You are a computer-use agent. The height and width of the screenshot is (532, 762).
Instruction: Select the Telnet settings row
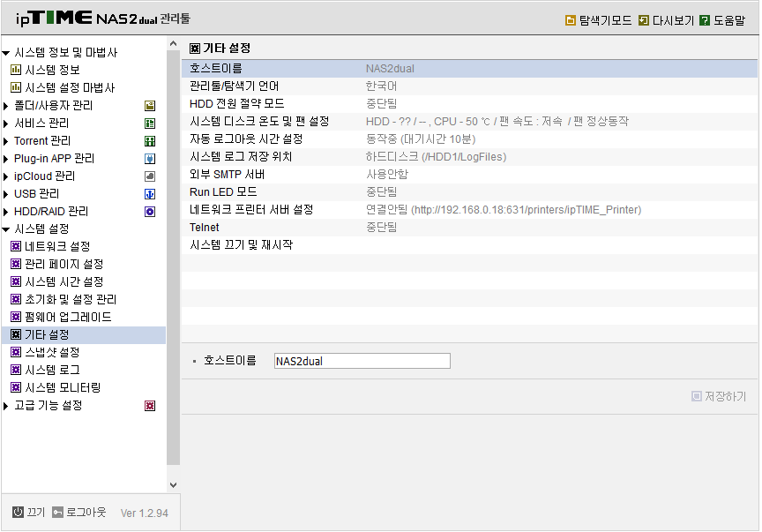pyautogui.click(x=469, y=227)
